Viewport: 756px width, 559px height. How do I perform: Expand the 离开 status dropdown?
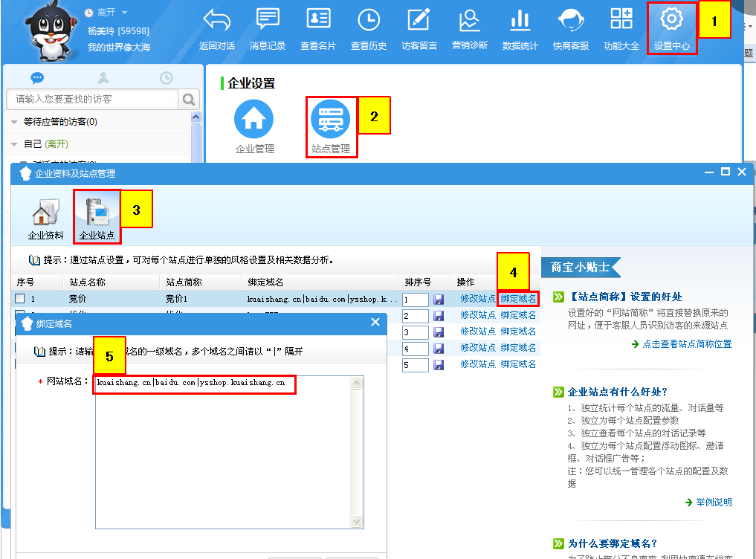124,13
